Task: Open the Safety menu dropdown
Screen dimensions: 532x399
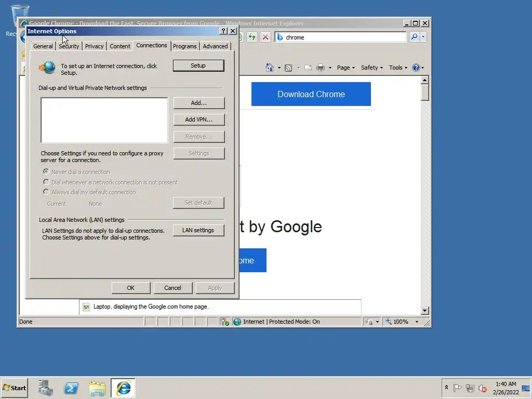Action: coord(372,68)
